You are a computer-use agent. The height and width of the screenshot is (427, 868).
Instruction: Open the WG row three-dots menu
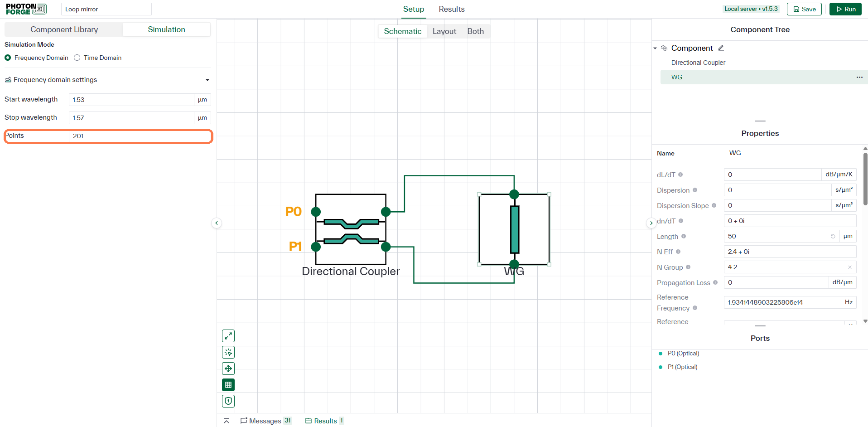[x=859, y=77]
